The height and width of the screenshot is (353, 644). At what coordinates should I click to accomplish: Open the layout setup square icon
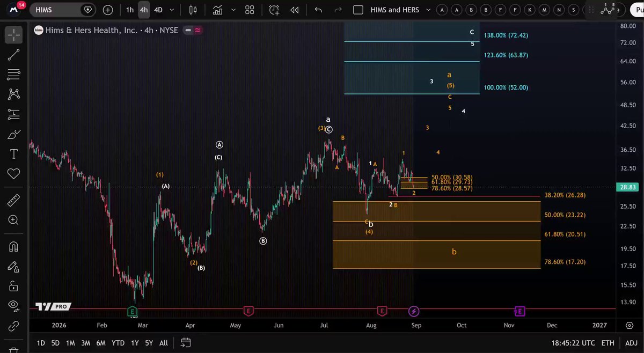pyautogui.click(x=359, y=10)
